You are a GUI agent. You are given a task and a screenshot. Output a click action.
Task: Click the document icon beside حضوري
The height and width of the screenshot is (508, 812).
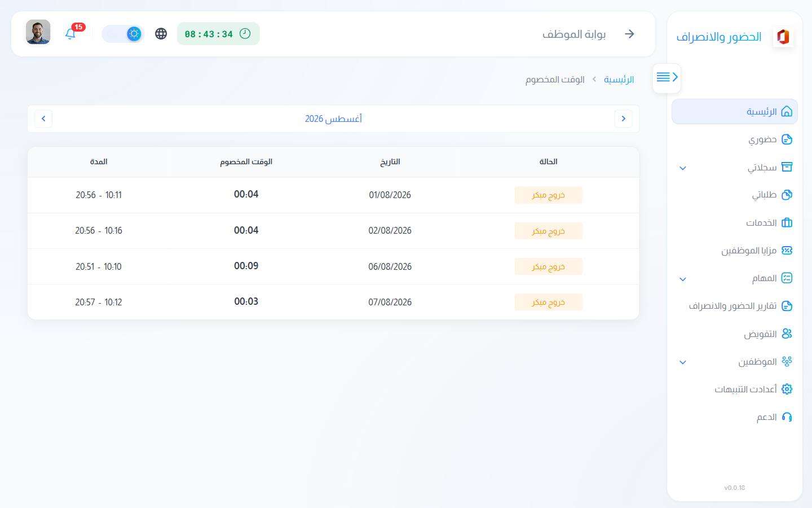(x=787, y=139)
